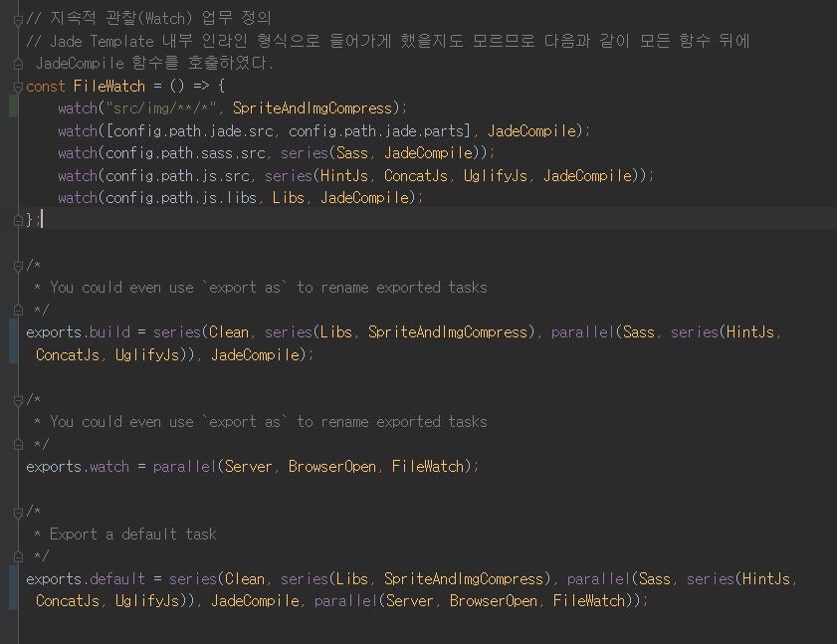
Task: Click SpriteAndImgCompress in the first watch call
Action: click(x=315, y=107)
